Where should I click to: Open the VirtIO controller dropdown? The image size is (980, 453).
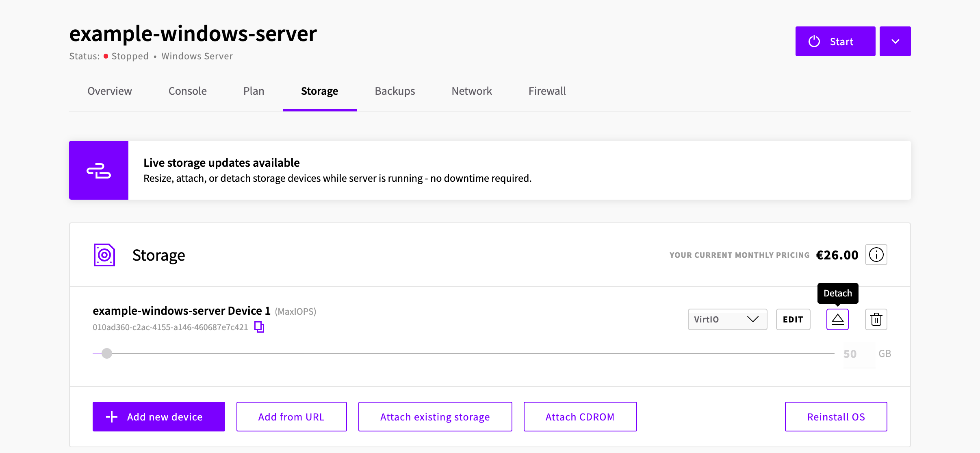pos(727,319)
